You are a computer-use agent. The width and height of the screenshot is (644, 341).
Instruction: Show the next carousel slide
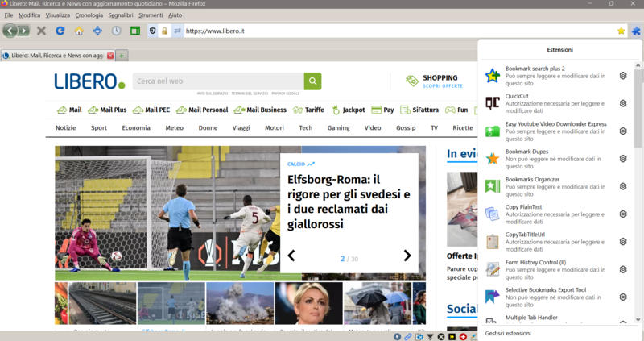pyautogui.click(x=407, y=256)
